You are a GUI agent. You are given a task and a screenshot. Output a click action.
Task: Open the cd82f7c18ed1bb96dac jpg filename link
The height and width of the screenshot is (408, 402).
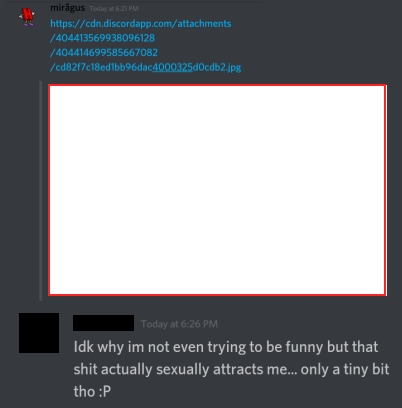(145, 67)
